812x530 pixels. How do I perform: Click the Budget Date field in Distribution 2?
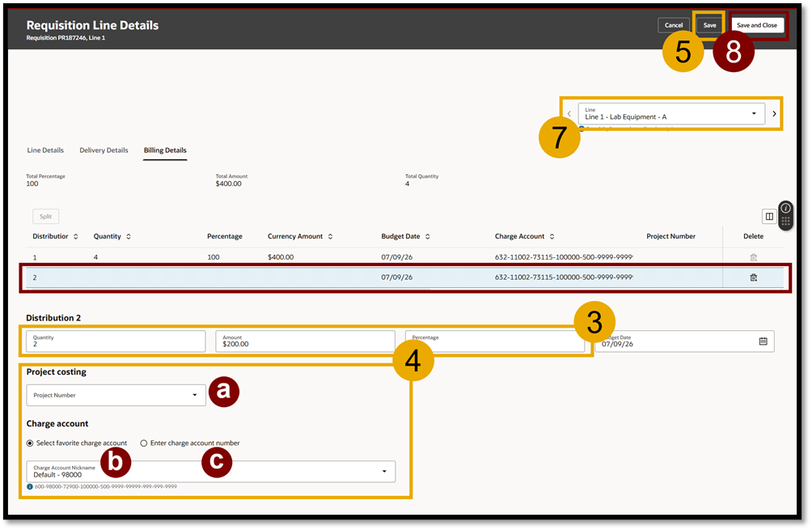pyautogui.click(x=684, y=341)
